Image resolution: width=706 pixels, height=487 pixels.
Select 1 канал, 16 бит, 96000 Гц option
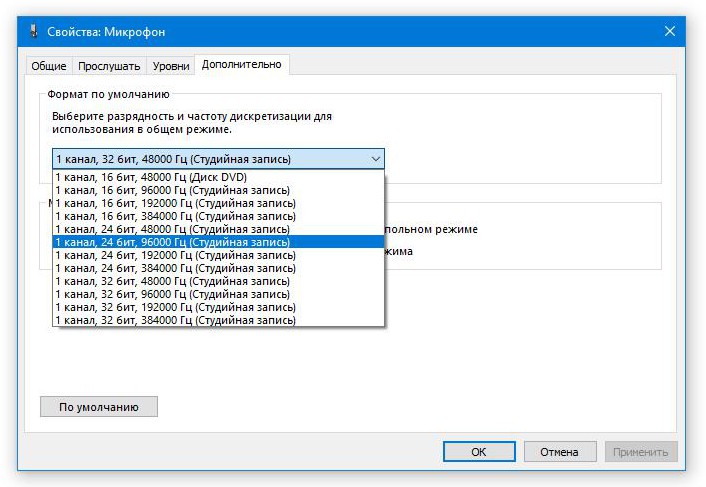[x=172, y=190]
